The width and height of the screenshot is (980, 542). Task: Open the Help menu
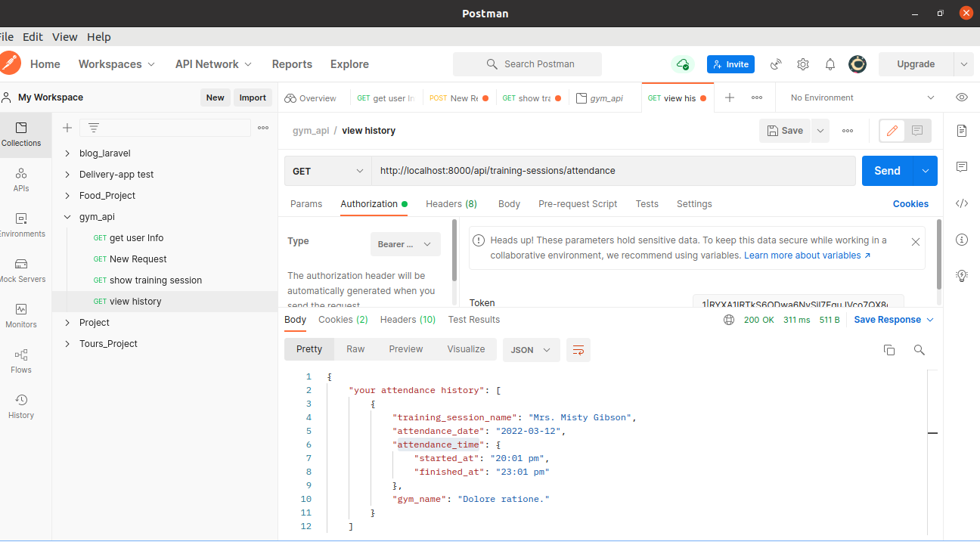[x=98, y=36]
